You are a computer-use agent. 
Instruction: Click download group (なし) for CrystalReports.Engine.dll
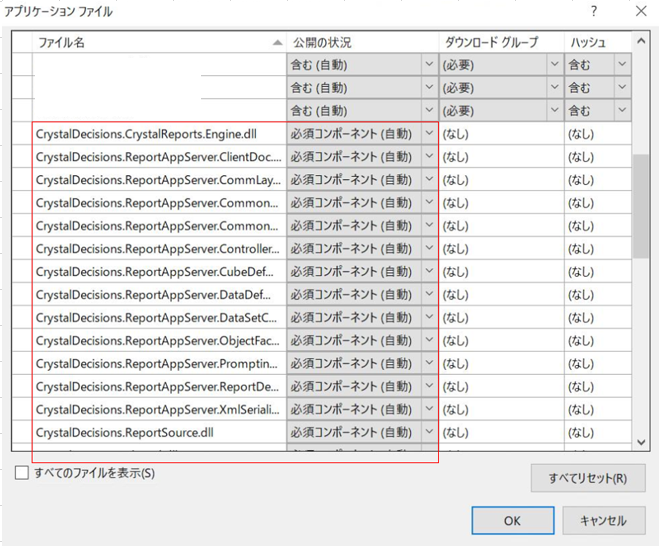[x=501, y=134]
